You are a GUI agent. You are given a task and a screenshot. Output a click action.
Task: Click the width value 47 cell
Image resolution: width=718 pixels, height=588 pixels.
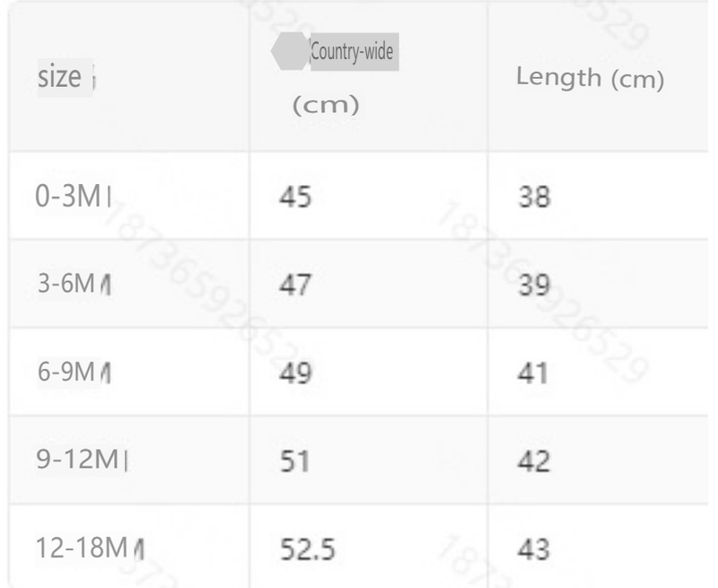(x=294, y=284)
